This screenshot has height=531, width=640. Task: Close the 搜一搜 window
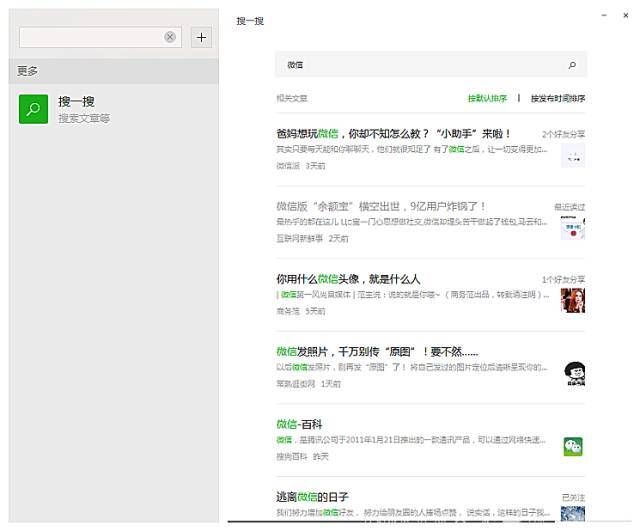coord(626,15)
